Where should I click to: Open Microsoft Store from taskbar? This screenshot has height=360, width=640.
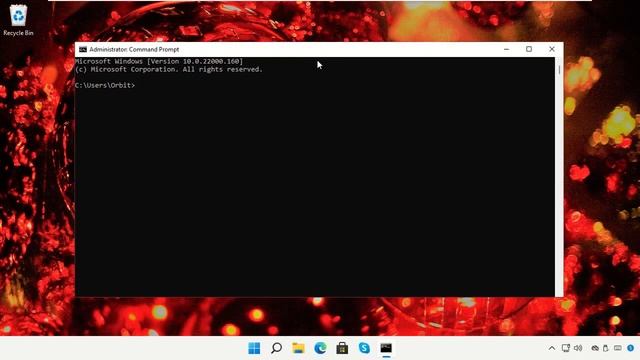[x=342, y=348]
